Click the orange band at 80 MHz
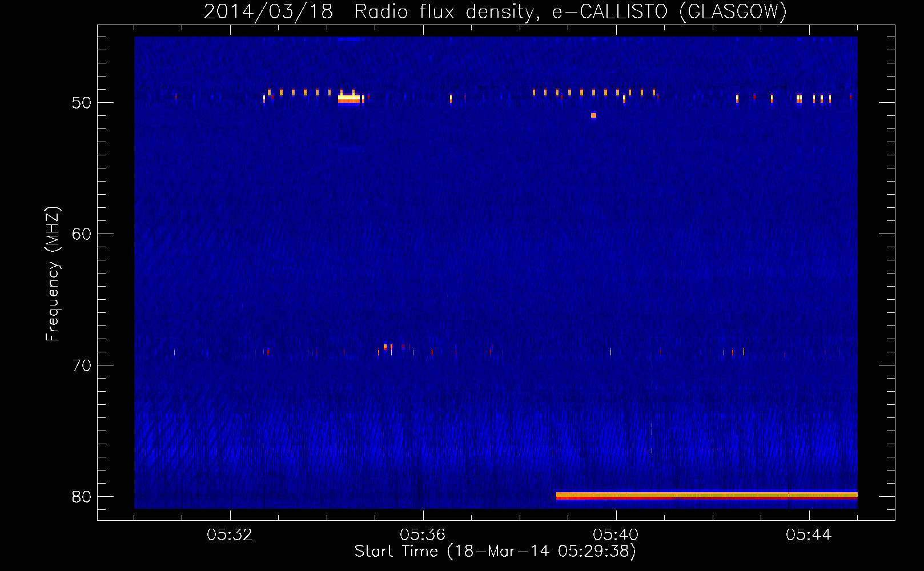The height and width of the screenshot is (571, 924). 707,496
